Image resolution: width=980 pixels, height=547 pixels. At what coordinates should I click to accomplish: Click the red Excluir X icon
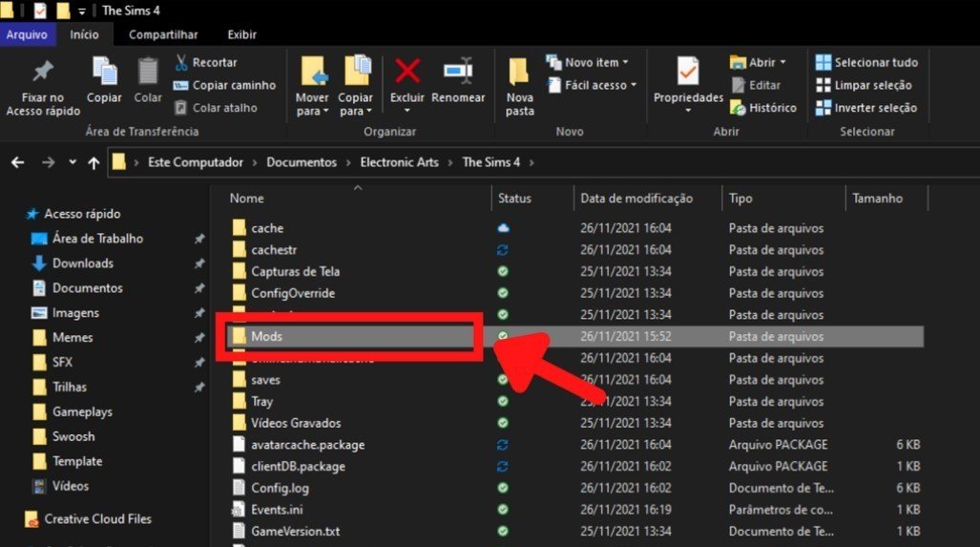(407, 71)
